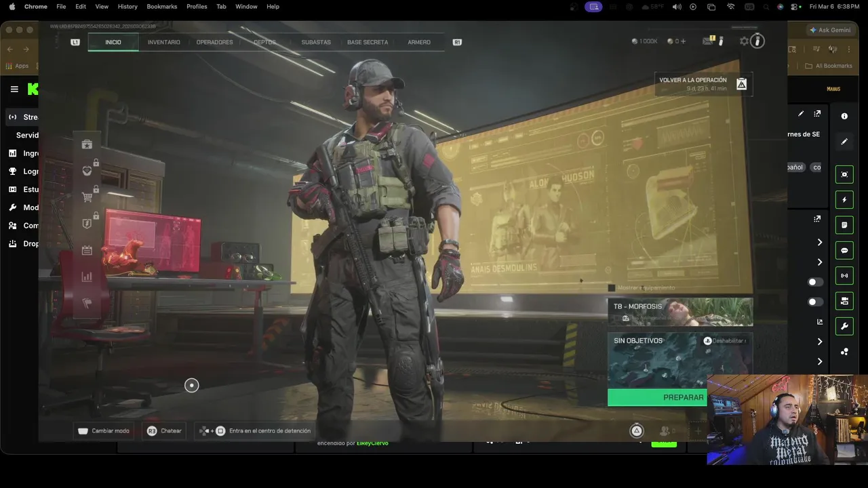The image size is (868, 488).
Task: Switch to the BASE SECRETA tab
Action: (368, 42)
